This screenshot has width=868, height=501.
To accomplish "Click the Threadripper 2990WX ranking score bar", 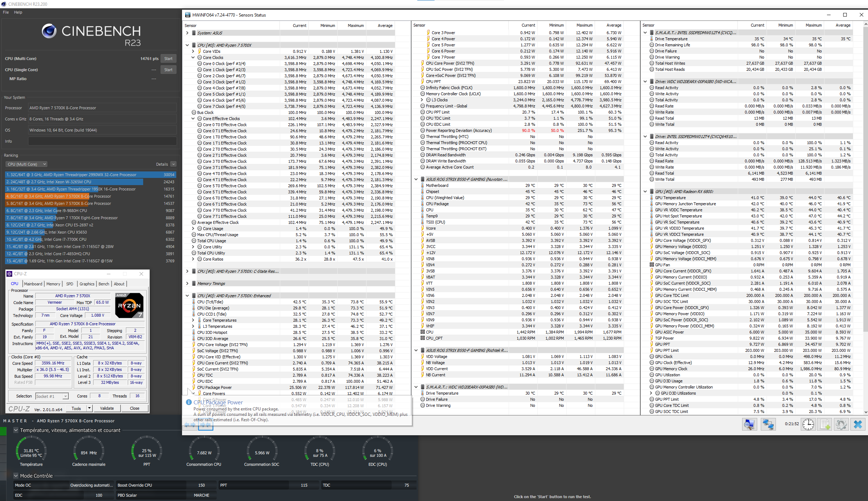I will pos(90,175).
